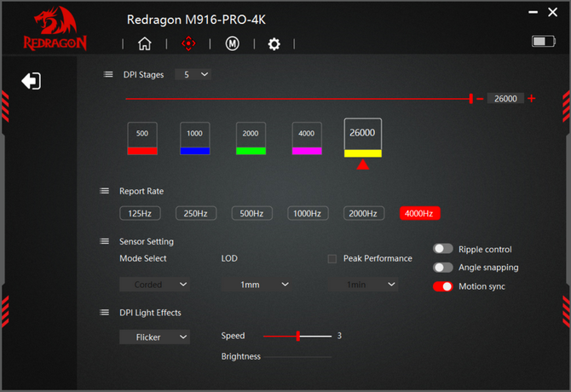Select the 500Hz report rate
The image size is (571, 392).
coord(251,213)
